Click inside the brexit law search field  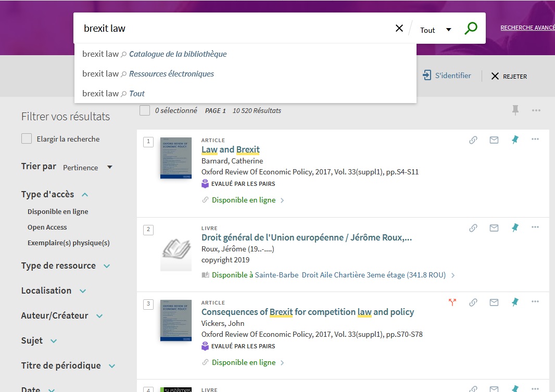(234, 29)
